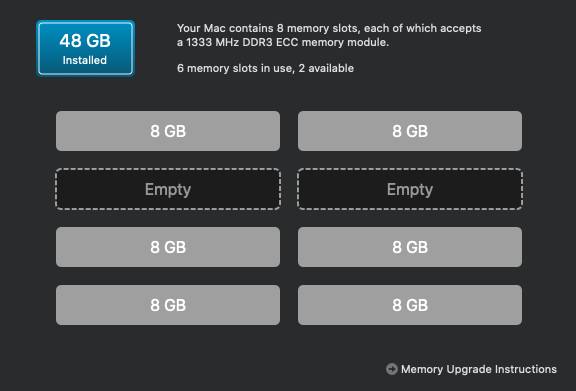Pick the third-row left 8 GB slot

(x=168, y=247)
